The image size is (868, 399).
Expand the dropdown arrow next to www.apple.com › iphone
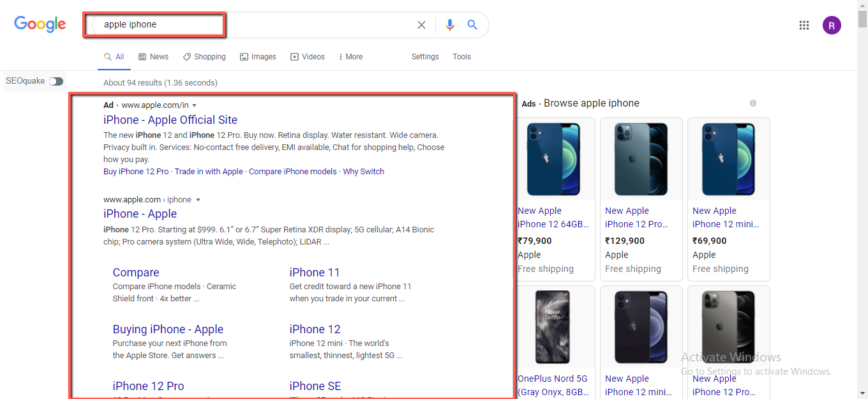point(198,200)
